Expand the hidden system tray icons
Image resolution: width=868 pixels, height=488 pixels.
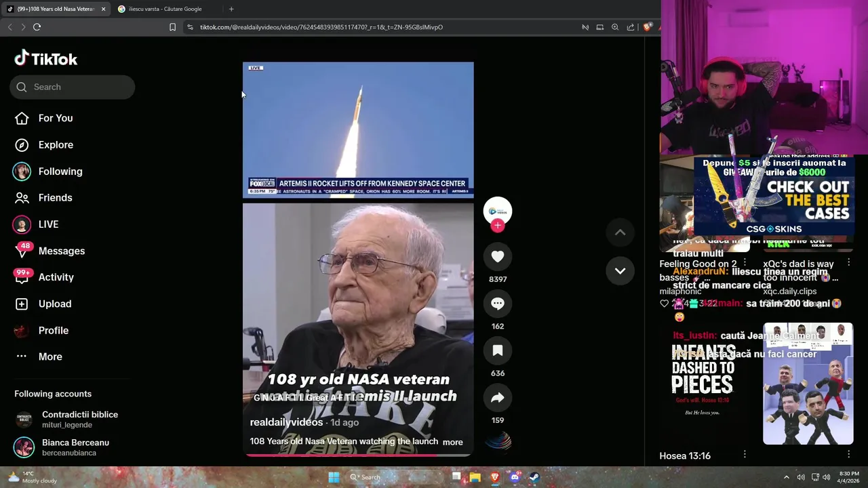[x=787, y=477]
